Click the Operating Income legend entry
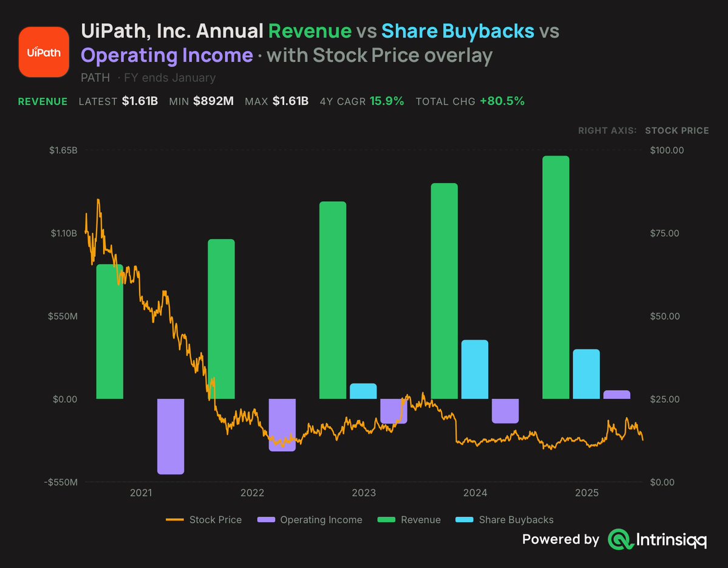This screenshot has height=568, width=728. click(x=310, y=519)
